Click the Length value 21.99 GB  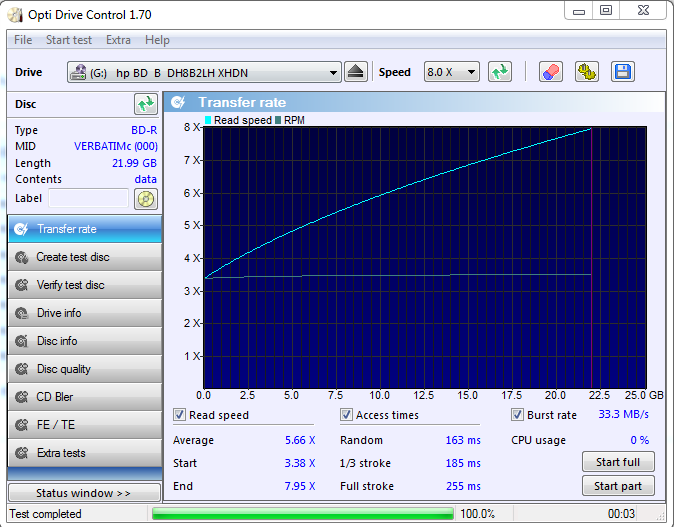pos(134,163)
